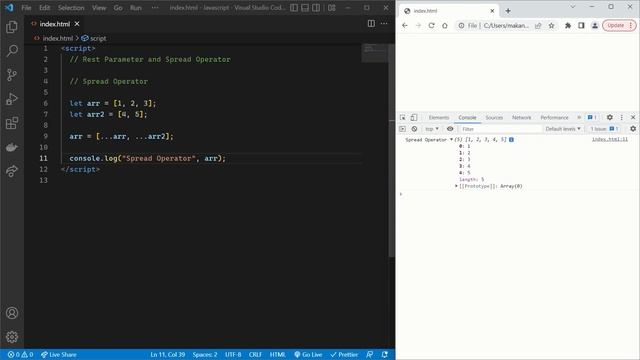The width and height of the screenshot is (640, 360).
Task: Toggle primary sidebar layout button
Action: pos(294,8)
